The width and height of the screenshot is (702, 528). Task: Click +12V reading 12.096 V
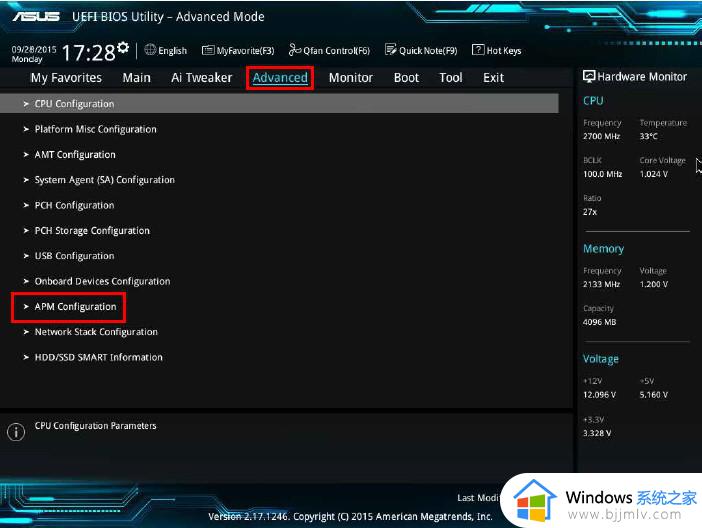(x=599, y=395)
